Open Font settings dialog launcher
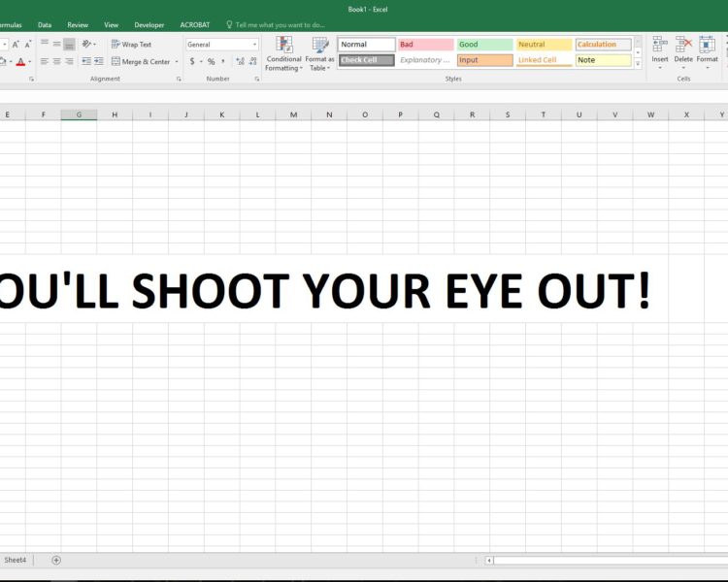Image resolution: width=728 pixels, height=582 pixels. coord(32,80)
